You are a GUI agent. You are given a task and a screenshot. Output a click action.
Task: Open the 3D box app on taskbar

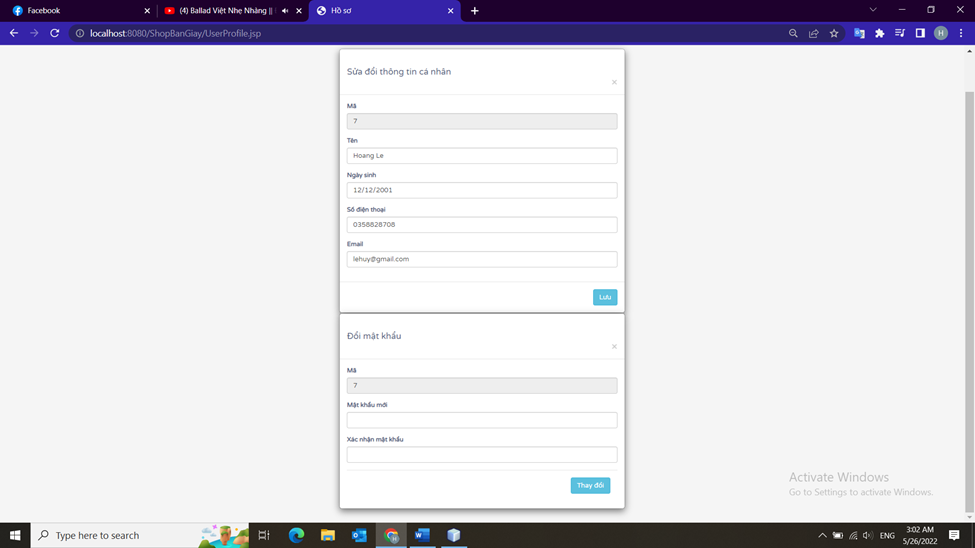(x=454, y=535)
